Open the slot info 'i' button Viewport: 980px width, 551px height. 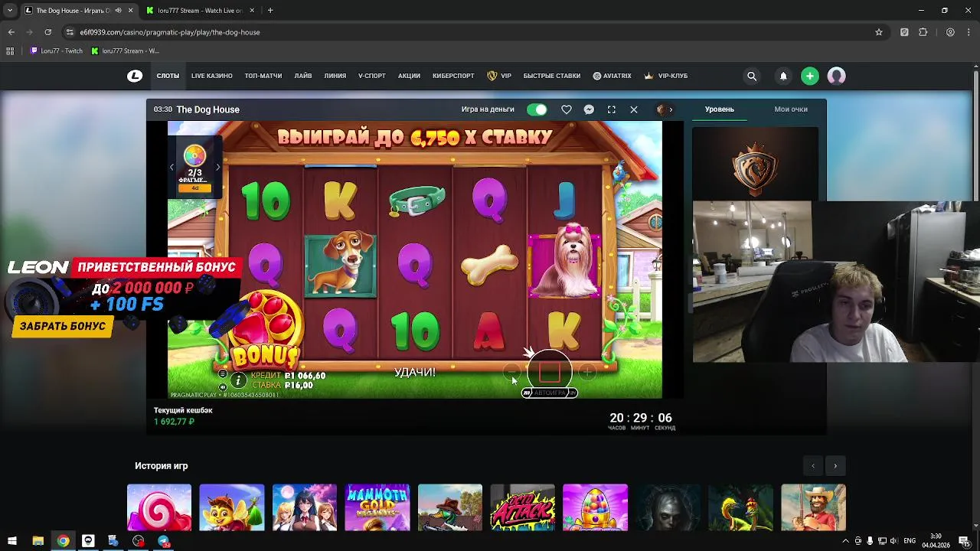pos(238,380)
